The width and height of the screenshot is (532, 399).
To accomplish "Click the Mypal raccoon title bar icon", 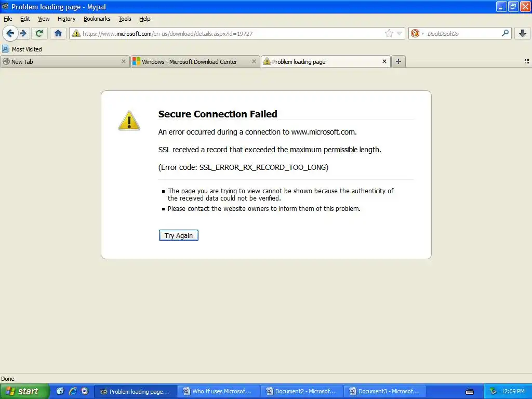I will [x=5, y=6].
